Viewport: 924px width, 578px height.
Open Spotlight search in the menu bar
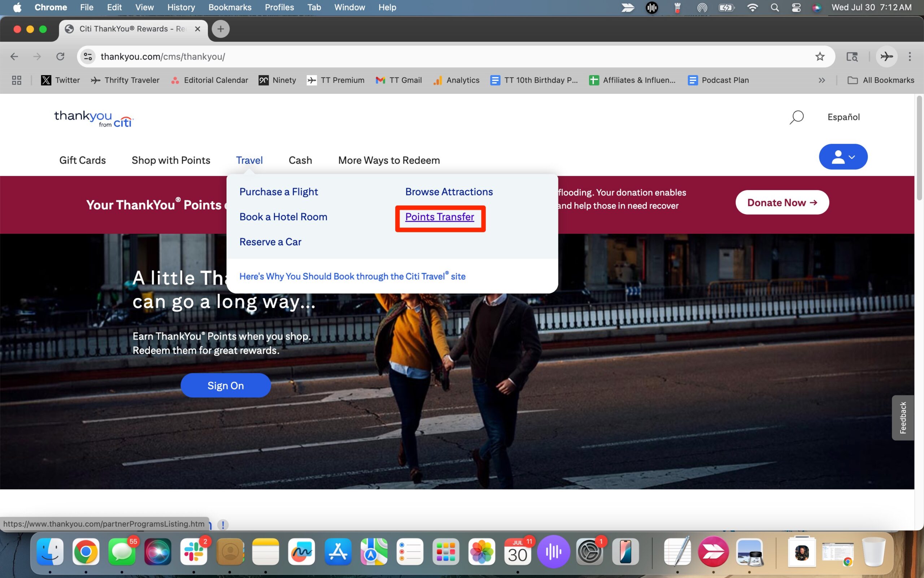pos(774,7)
